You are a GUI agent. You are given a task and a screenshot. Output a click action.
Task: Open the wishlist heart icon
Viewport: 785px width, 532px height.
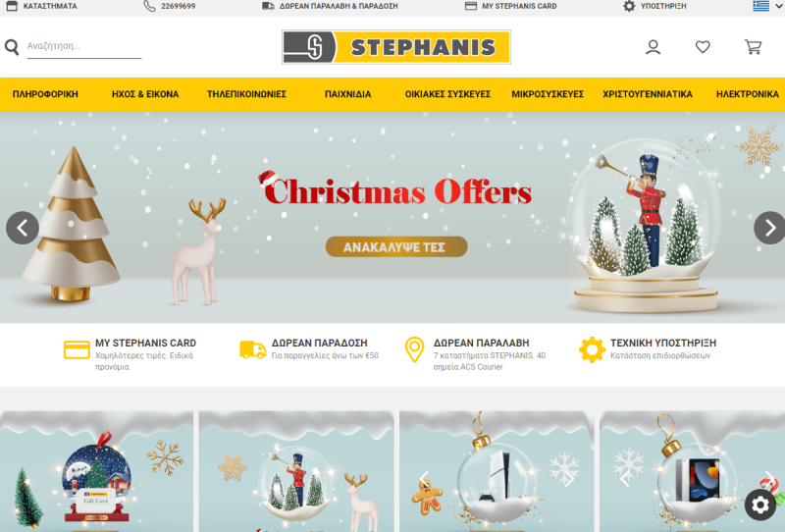pyautogui.click(x=703, y=47)
